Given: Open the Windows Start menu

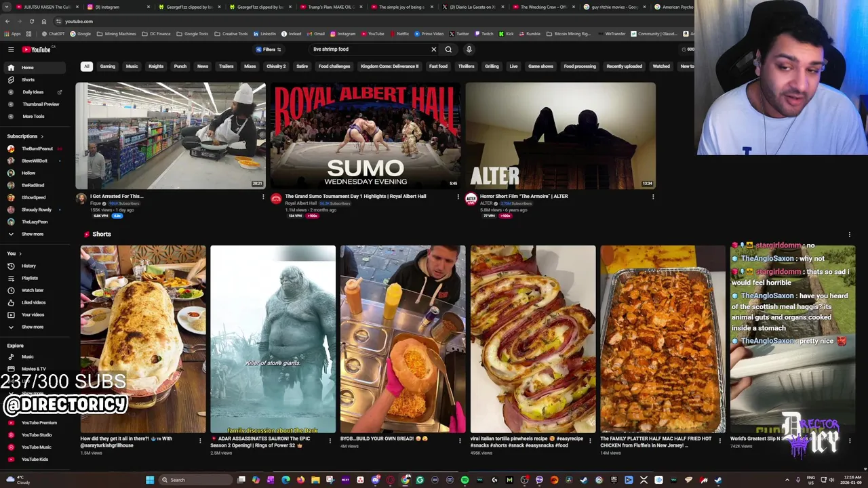Looking at the screenshot, I should coord(150,480).
